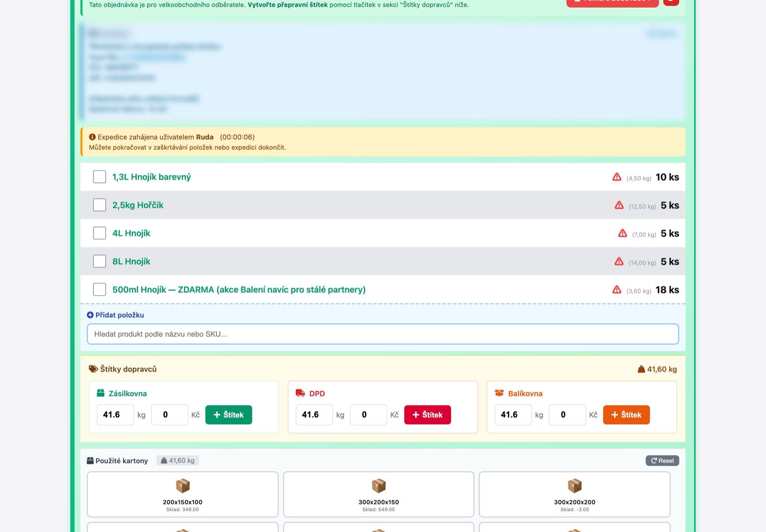This screenshot has width=766, height=532.
Task: Click the warning triangle on 1,3L Hnojík barevný row
Action: point(617,177)
